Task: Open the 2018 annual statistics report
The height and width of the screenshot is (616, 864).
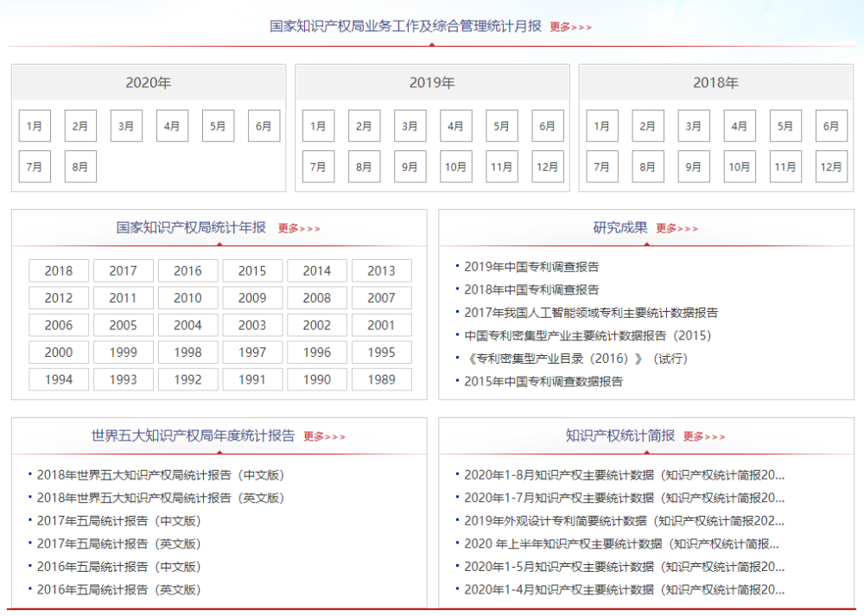Action: 59,270
